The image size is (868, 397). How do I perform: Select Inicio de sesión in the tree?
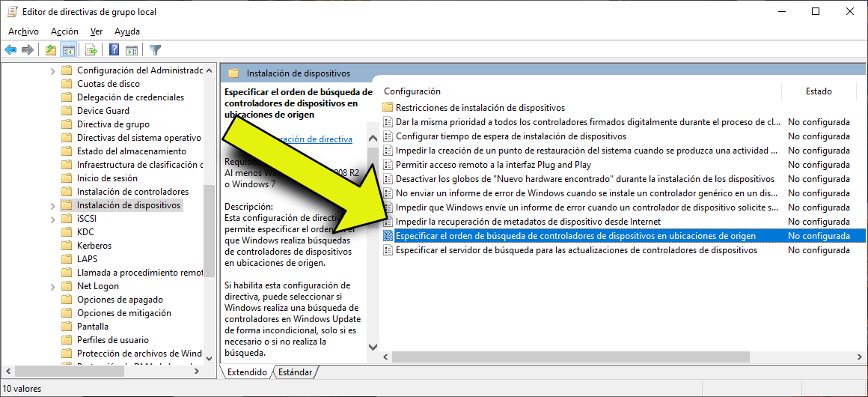[108, 178]
